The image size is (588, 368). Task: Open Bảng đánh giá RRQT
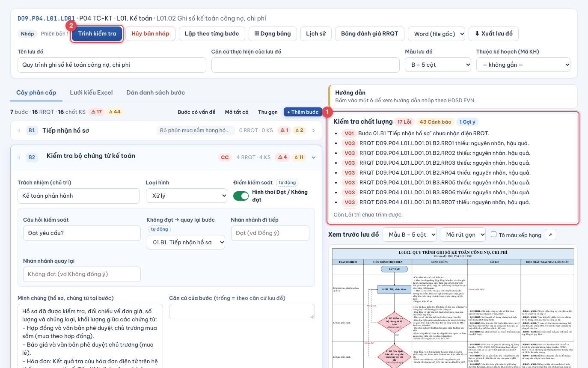[x=370, y=34]
